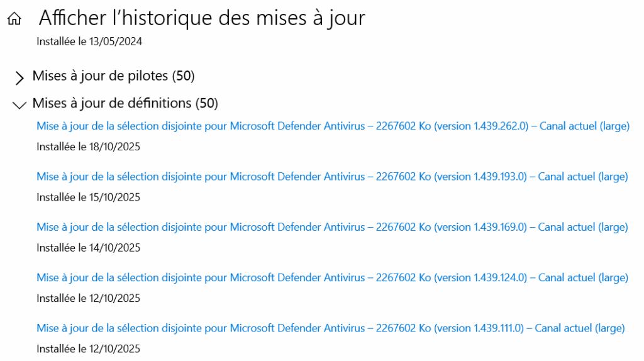This screenshot has width=644, height=361.
Task: Click the Mises à jour de pilotes (50) heading
Action: tap(113, 76)
